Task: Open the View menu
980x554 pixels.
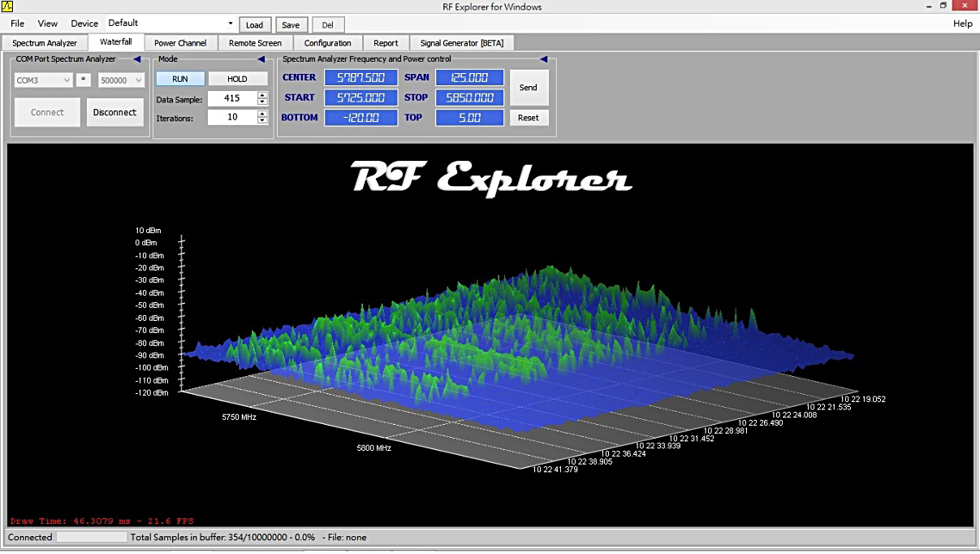Action: click(48, 24)
